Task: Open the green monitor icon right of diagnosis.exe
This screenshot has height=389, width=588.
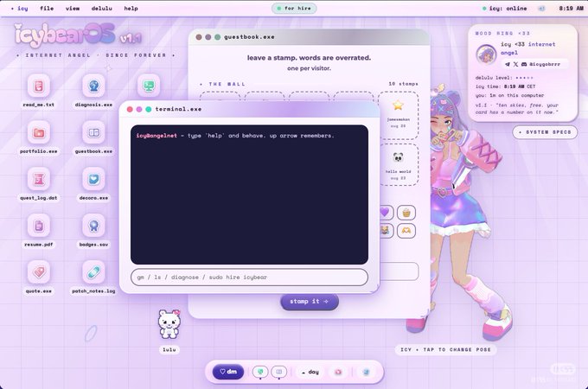Action: tap(149, 86)
